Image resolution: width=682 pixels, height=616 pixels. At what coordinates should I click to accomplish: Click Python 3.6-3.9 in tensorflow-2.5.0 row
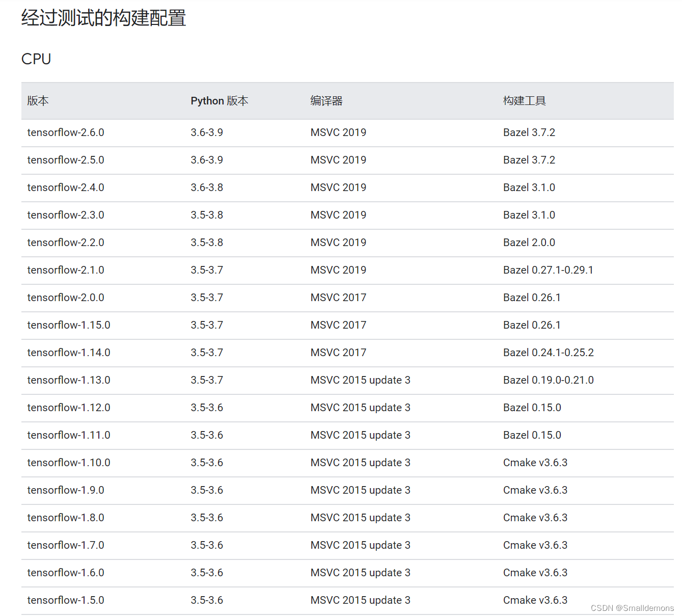(x=207, y=160)
